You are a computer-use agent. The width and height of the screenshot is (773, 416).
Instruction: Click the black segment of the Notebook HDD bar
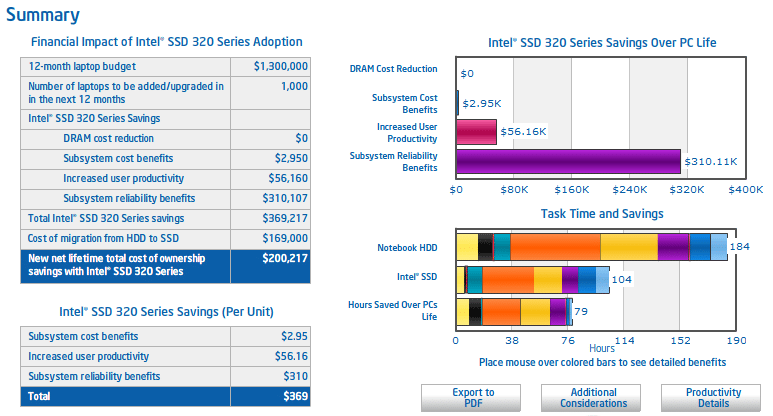(486, 247)
